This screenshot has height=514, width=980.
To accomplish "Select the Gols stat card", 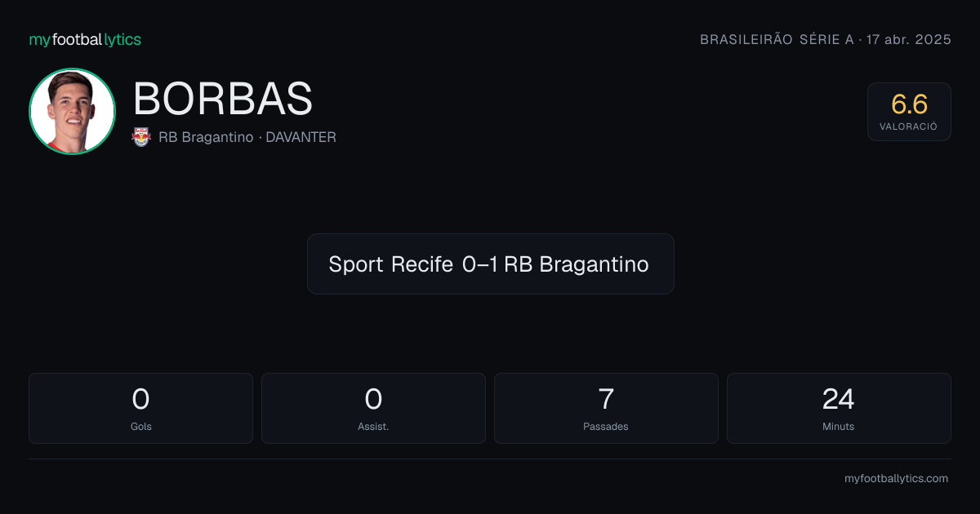I will pos(140,408).
